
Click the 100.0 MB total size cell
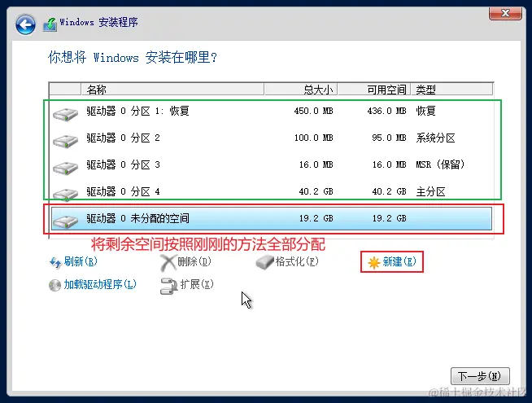(x=313, y=138)
